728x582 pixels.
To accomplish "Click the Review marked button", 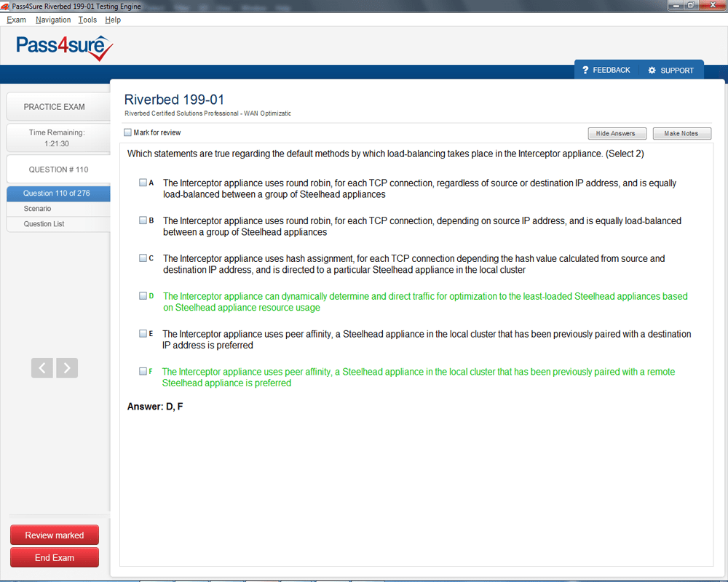I will 55,535.
